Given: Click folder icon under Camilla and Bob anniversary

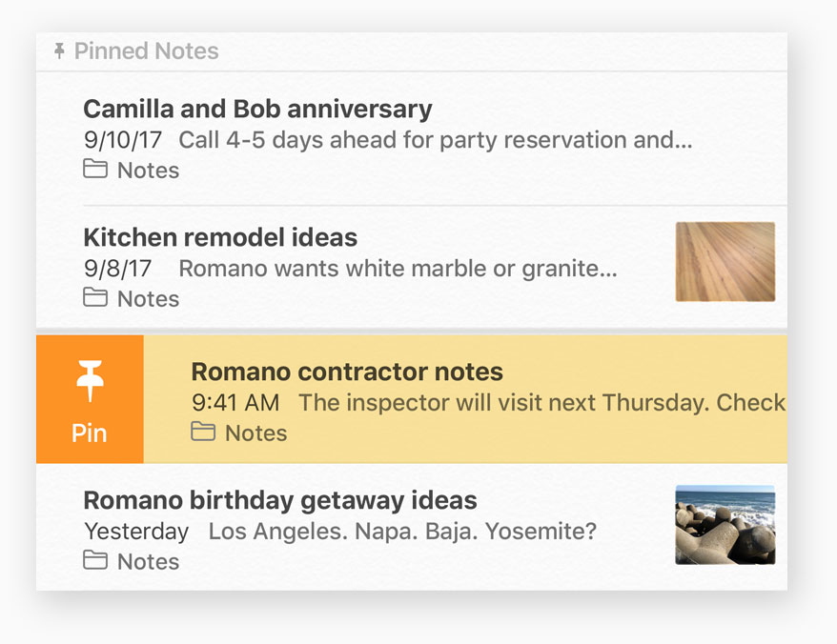Looking at the screenshot, I should point(95,170).
